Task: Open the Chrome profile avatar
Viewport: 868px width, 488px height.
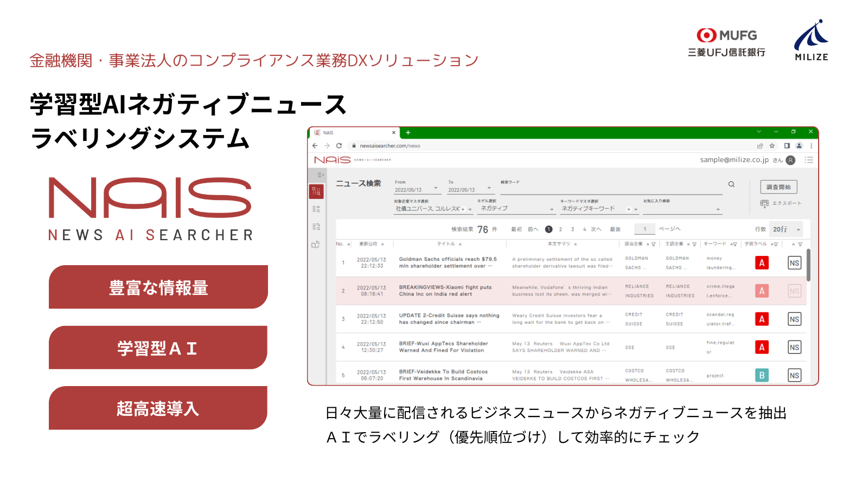Action: 799,146
